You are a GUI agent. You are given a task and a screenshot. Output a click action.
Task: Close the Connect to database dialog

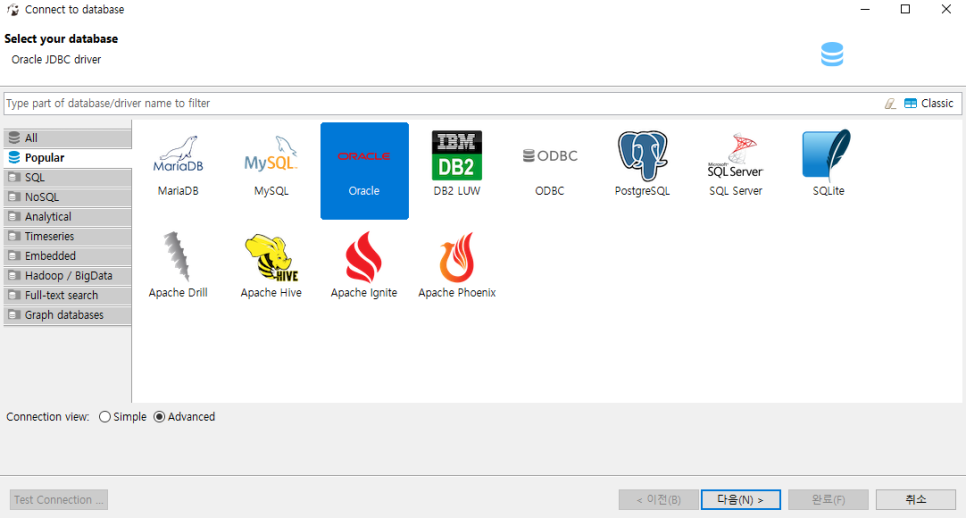tap(946, 9)
